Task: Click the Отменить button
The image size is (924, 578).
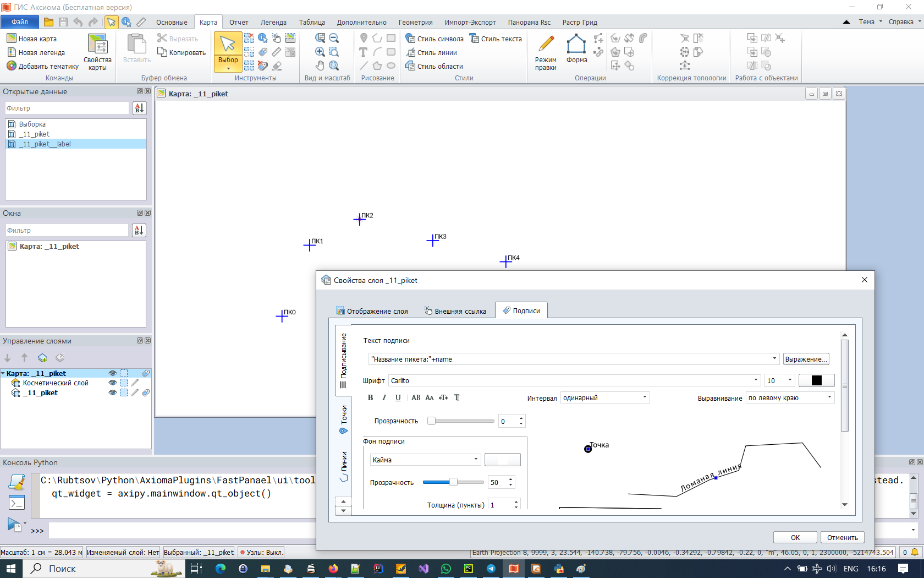Action: [842, 537]
